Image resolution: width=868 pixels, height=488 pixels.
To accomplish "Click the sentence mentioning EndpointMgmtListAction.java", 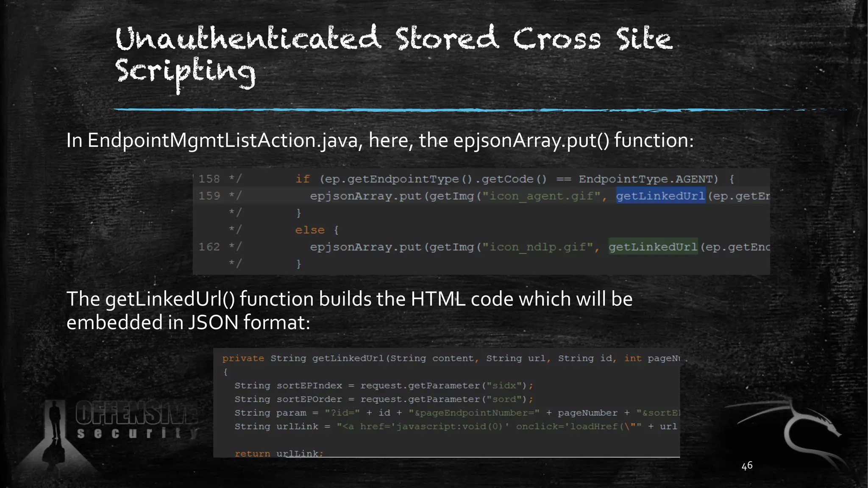I will pyautogui.click(x=380, y=140).
